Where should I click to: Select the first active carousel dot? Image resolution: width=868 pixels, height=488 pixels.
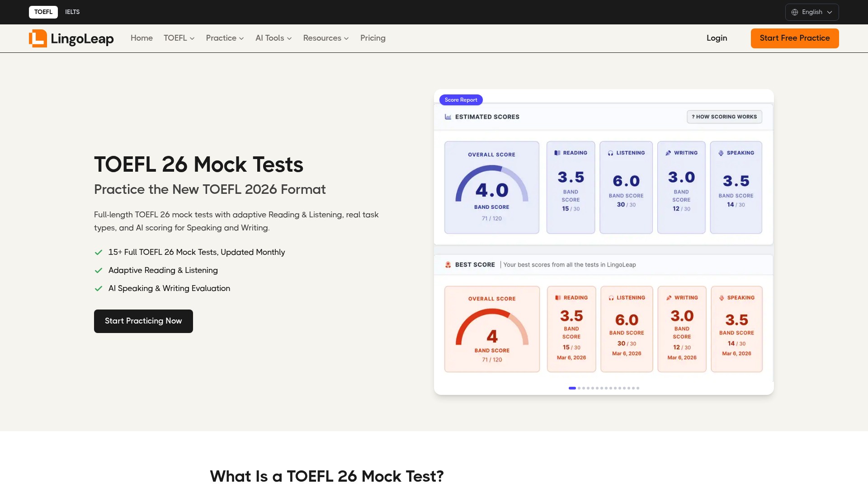click(572, 388)
